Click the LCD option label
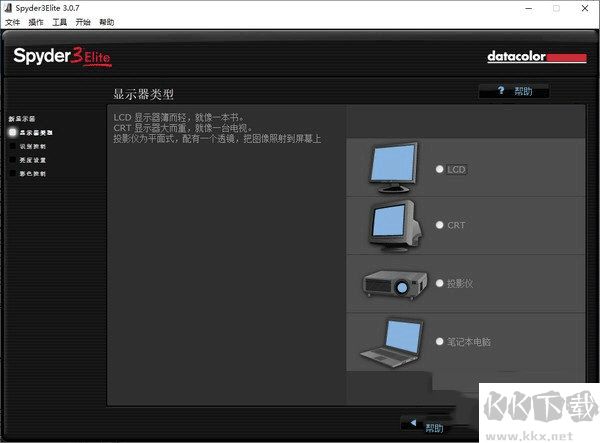Viewport: 600px width, 443px height. (457, 169)
